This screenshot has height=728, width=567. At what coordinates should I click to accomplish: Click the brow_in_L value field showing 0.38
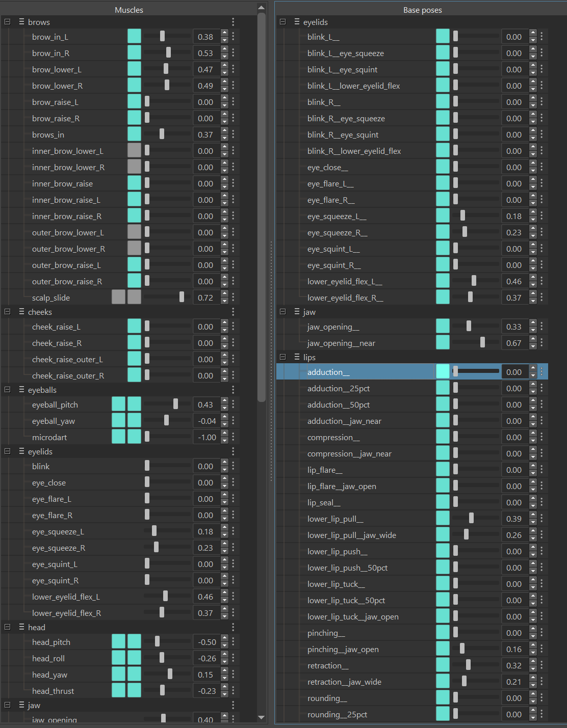tap(205, 37)
